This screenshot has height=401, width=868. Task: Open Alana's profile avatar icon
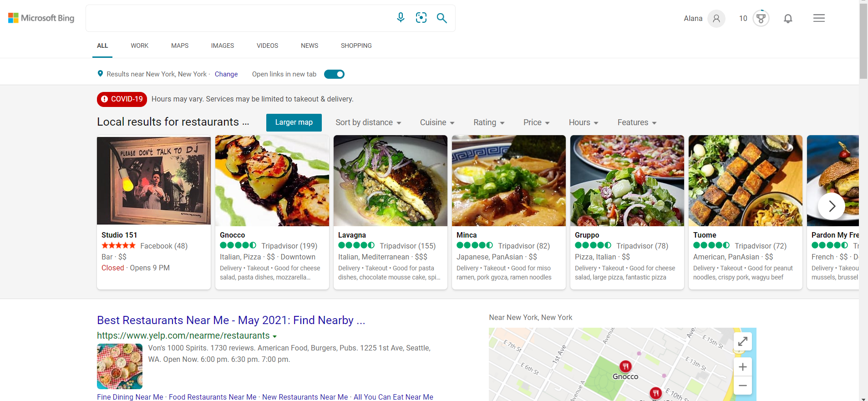tap(716, 19)
